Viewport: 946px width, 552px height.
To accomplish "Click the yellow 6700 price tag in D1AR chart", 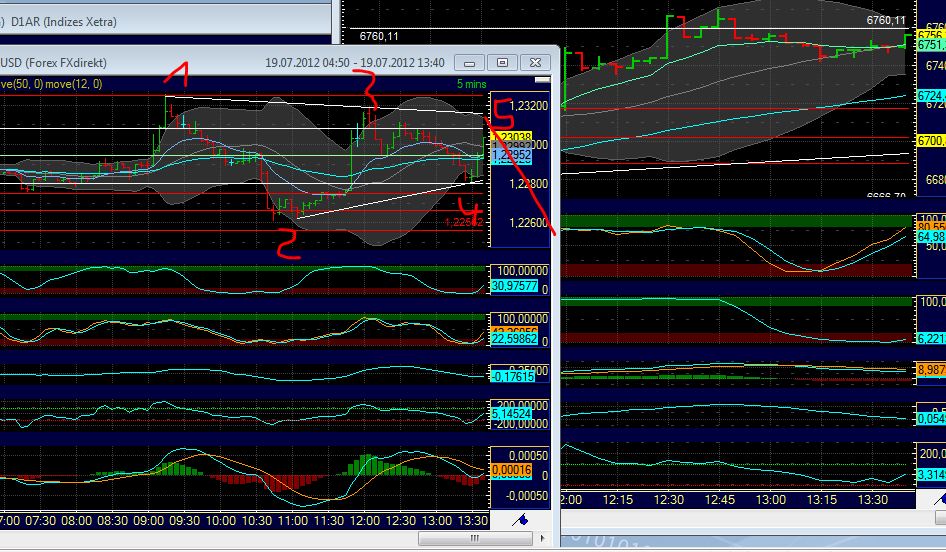I will [931, 141].
